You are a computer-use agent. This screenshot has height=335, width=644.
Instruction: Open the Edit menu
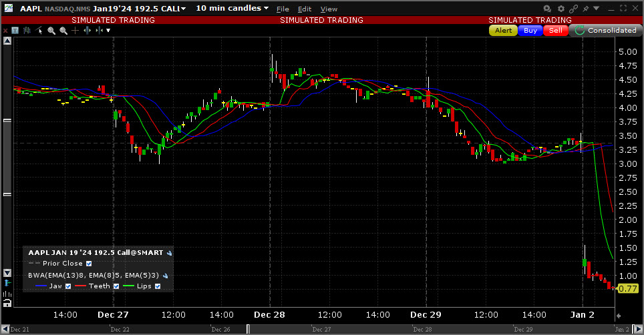coord(305,9)
